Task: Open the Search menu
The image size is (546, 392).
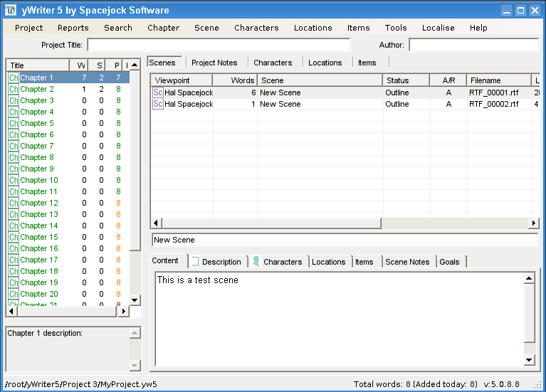Action: coord(118,28)
